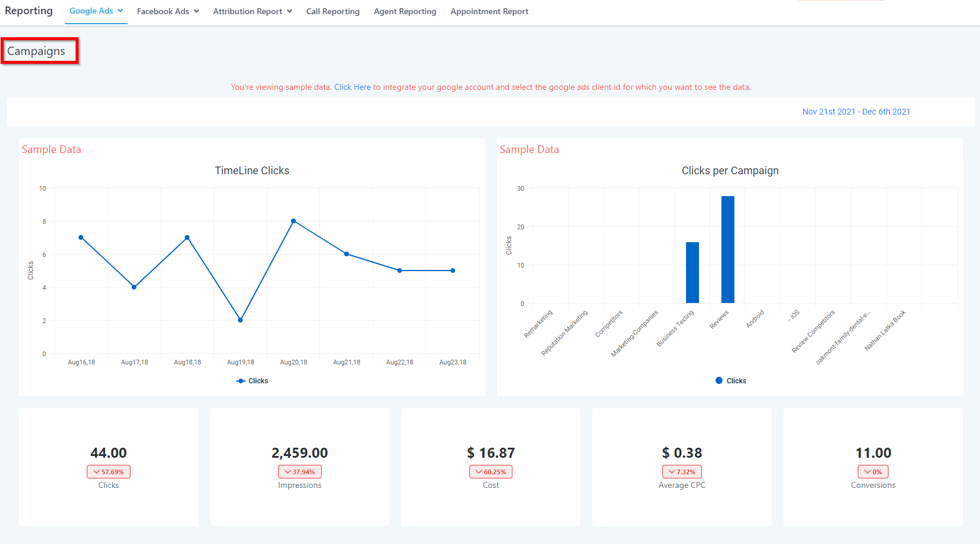Switch to the Call Reporting tab
980x544 pixels.
[332, 11]
